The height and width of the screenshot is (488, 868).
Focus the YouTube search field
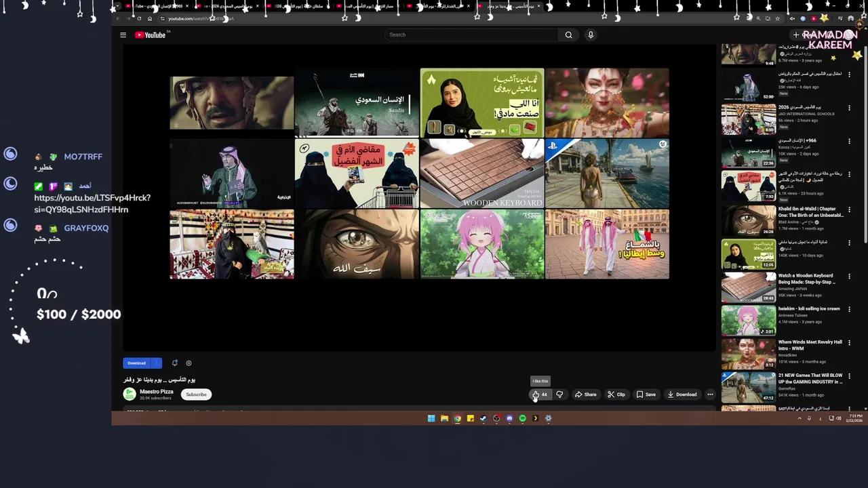[x=472, y=35]
